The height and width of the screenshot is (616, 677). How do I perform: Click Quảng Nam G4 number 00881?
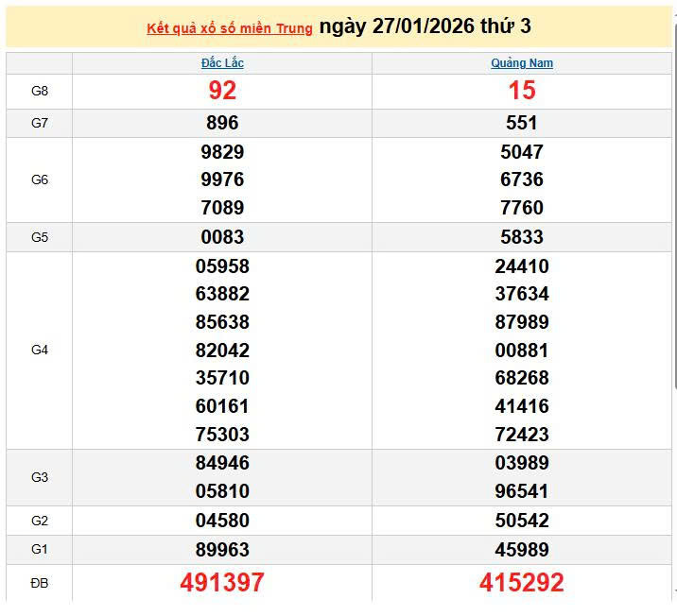coord(522,351)
